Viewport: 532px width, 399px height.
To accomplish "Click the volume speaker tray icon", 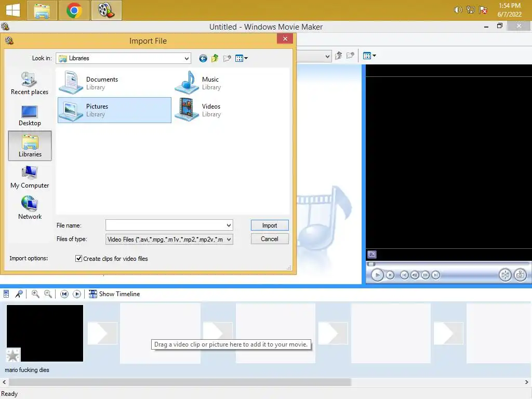I will [458, 10].
